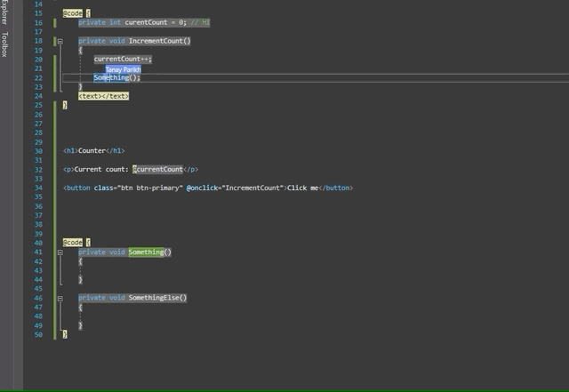This screenshot has height=392, width=569.
Task: Click the @onclick attribute on line 34
Action: point(202,188)
